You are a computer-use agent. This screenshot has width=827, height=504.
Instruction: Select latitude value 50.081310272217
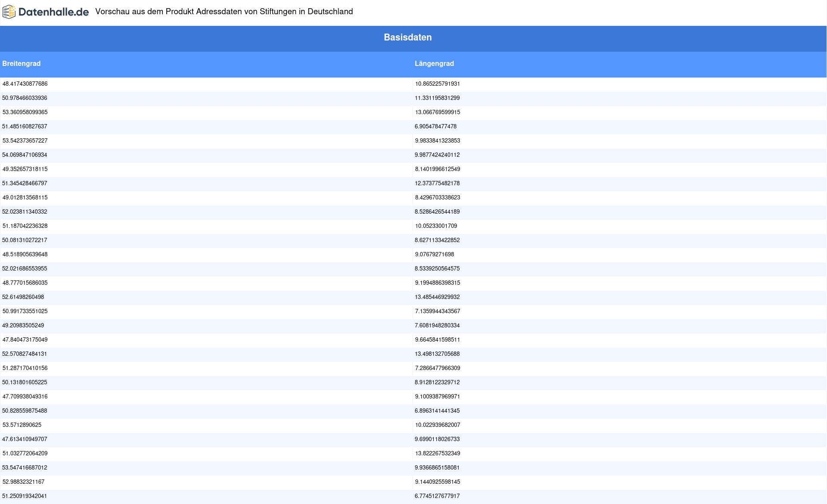pos(25,240)
